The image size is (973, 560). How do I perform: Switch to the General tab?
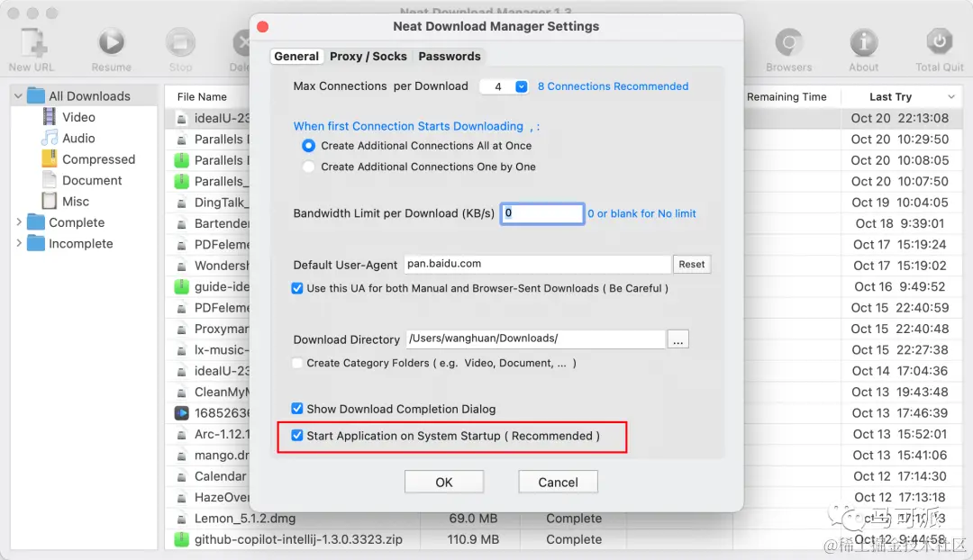(296, 57)
